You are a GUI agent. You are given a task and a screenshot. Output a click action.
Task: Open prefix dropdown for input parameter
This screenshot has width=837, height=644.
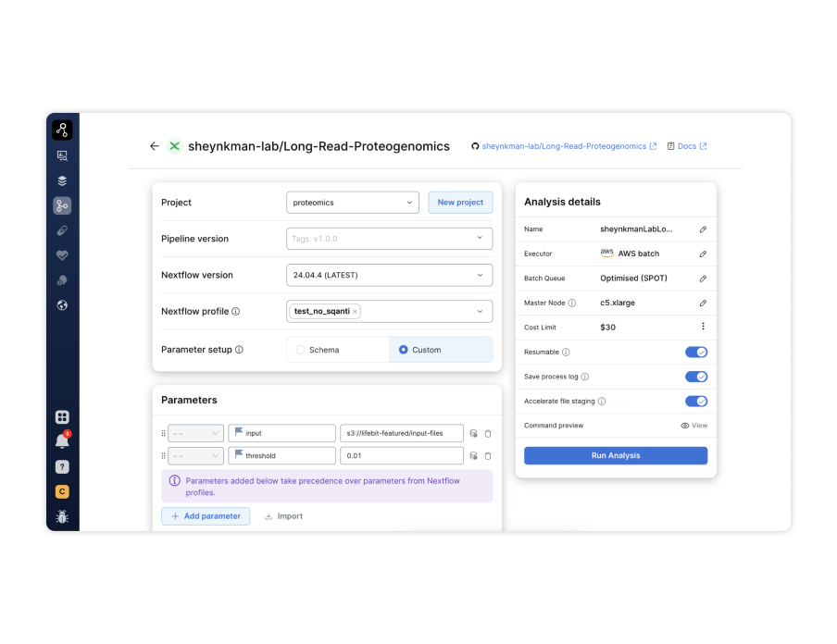(196, 434)
